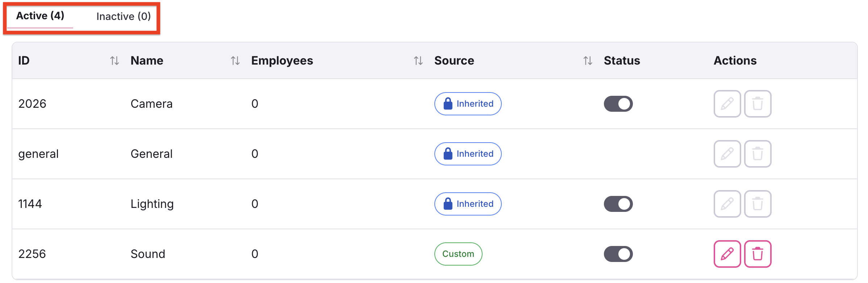
Task: Sort by Employees using its sort arrows
Action: coord(418,61)
